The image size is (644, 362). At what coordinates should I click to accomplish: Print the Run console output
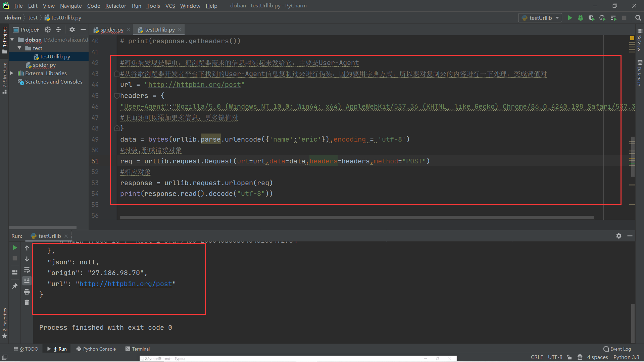point(27,292)
